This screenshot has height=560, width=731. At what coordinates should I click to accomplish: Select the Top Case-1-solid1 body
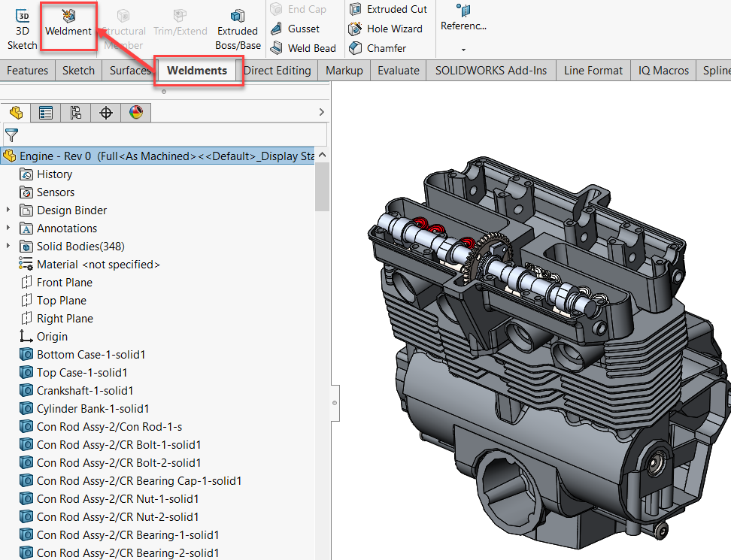pyautogui.click(x=74, y=373)
